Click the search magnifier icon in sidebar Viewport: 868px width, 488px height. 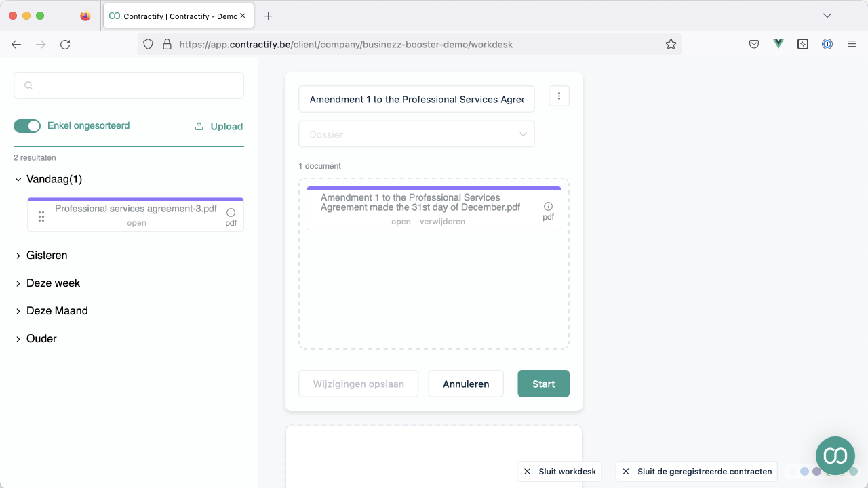coord(28,85)
